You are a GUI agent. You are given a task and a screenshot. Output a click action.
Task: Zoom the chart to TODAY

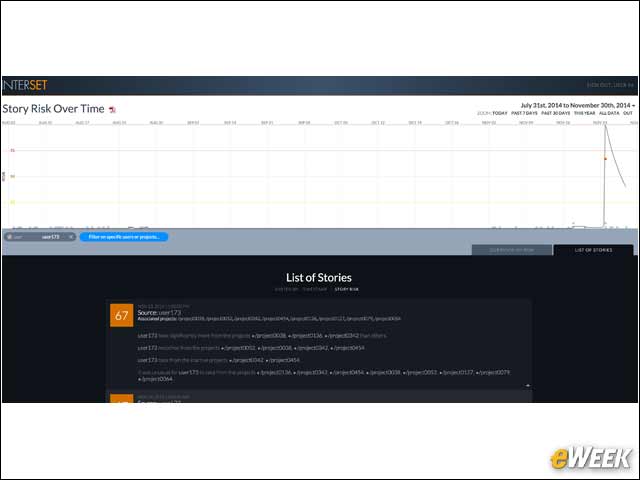500,113
